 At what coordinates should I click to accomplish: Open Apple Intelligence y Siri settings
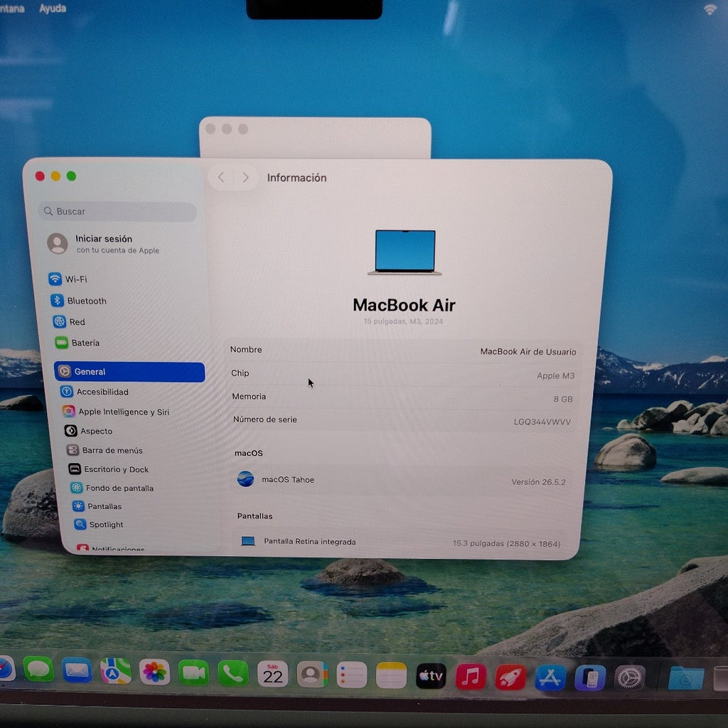(x=116, y=412)
